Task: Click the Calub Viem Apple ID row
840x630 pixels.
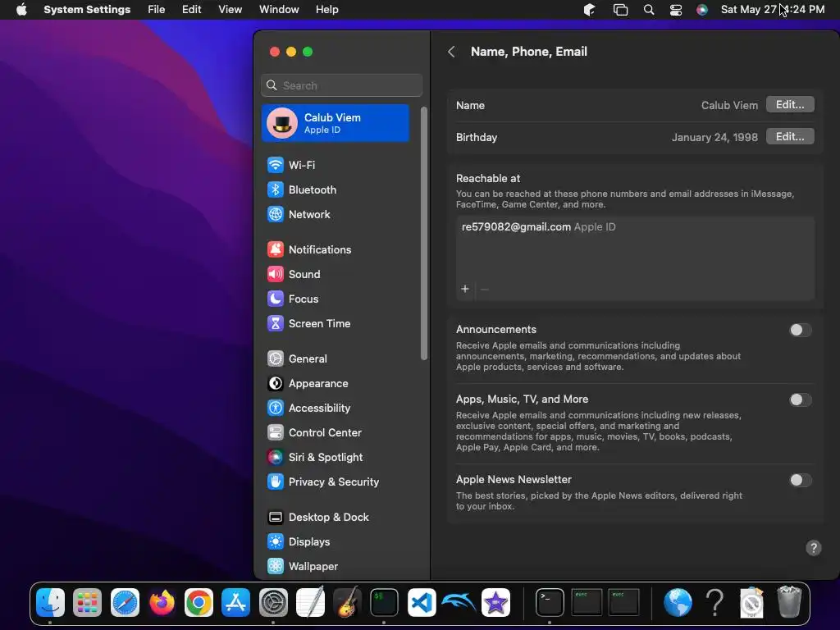Action: (x=336, y=123)
